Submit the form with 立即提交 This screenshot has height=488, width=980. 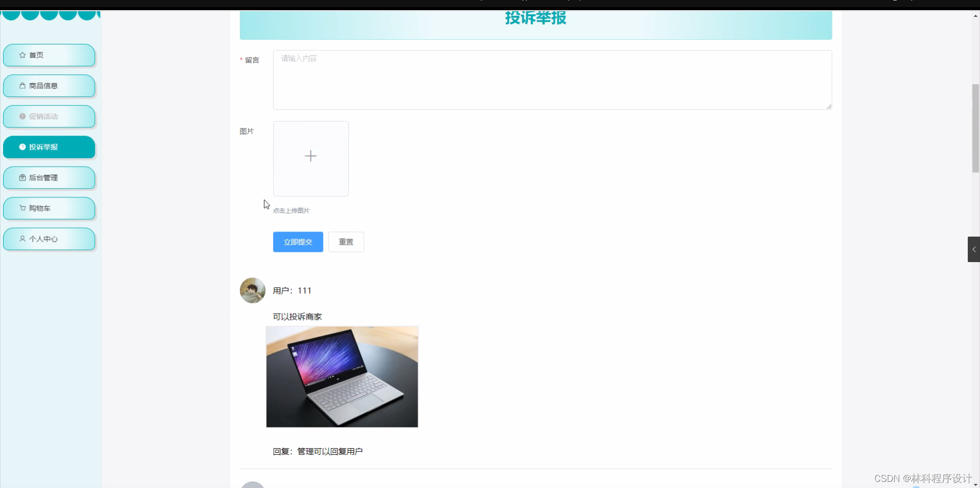(298, 242)
